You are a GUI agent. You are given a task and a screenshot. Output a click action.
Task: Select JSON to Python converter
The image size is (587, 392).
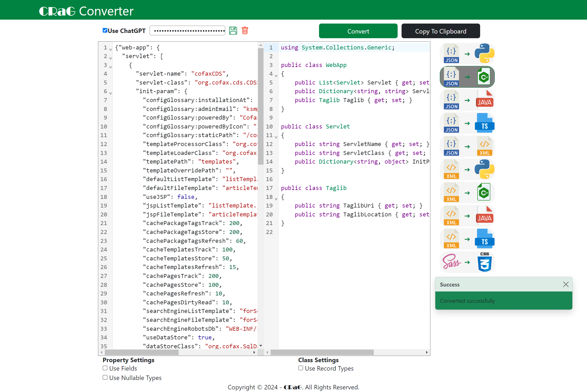click(467, 54)
